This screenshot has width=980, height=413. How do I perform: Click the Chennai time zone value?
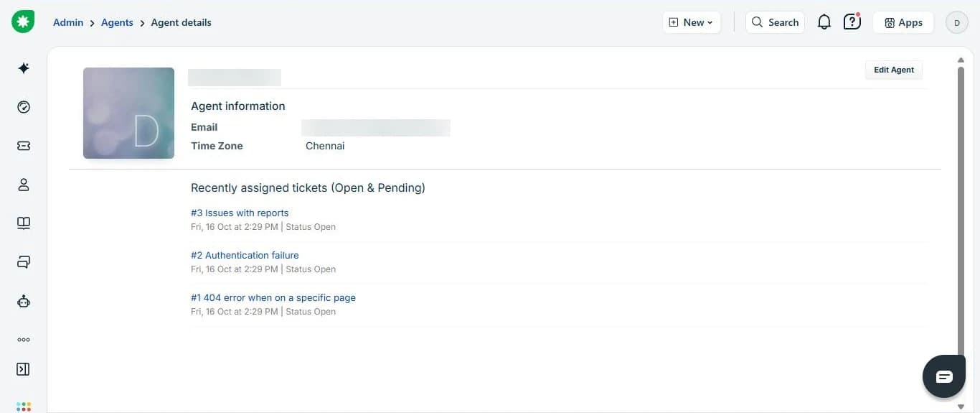tap(325, 146)
